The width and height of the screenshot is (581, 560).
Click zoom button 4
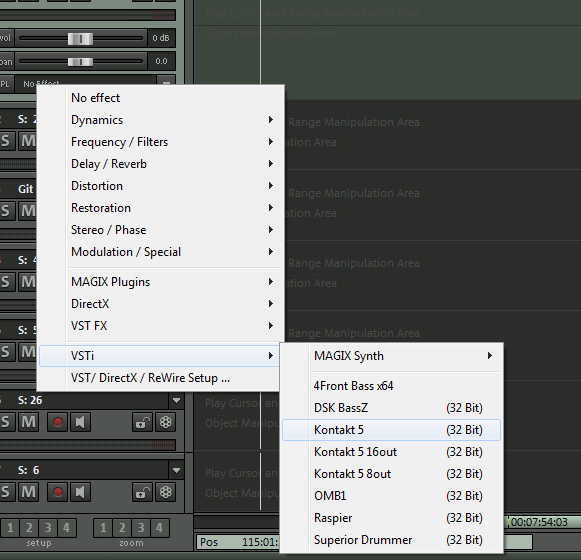[159, 527]
